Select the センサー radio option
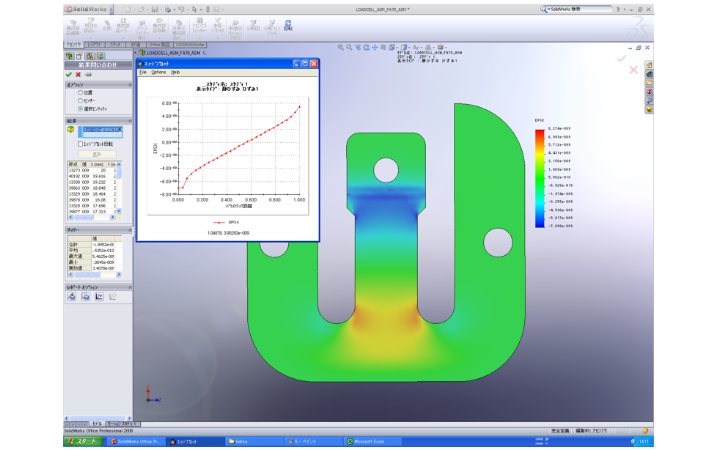Viewport: 720px width, 450px height. [x=80, y=101]
